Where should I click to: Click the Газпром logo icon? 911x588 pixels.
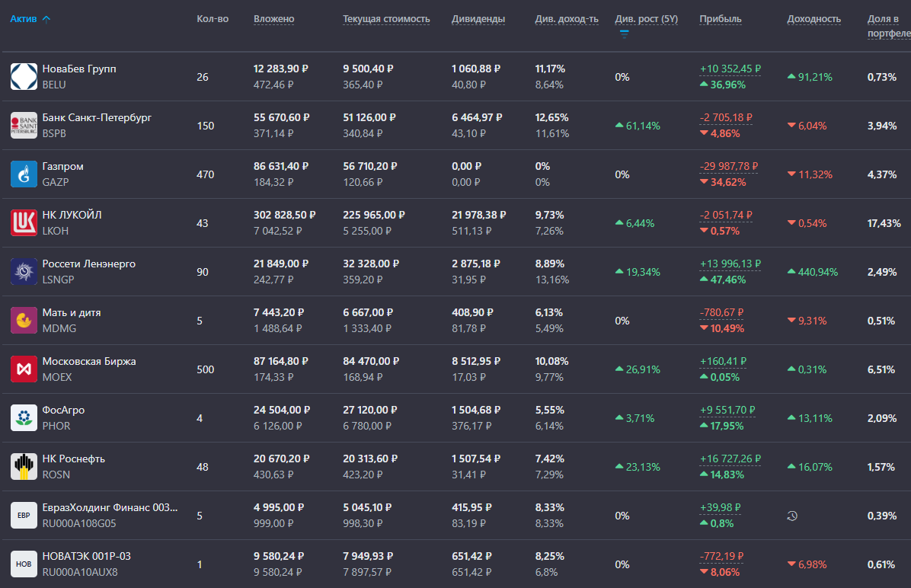[x=24, y=174]
